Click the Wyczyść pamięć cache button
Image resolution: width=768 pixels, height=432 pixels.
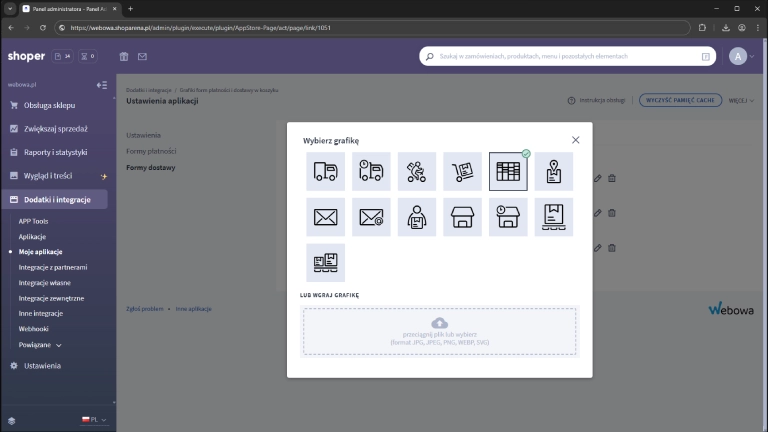(x=679, y=101)
